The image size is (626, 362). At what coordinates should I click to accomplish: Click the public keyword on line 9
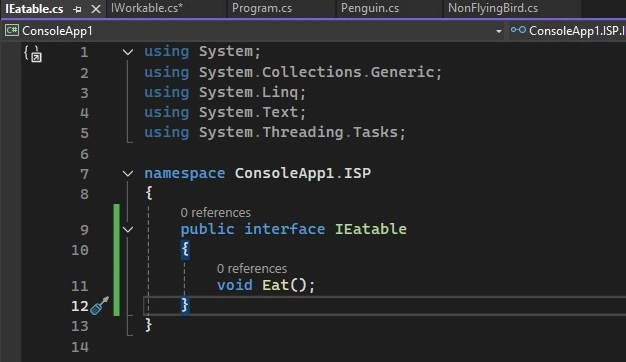pos(207,229)
